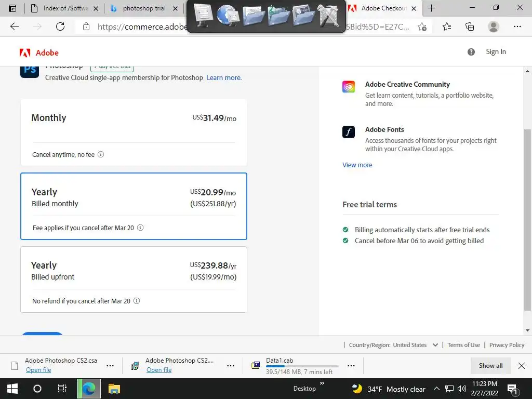Open options for Adobe Photoshop CS2.csa download
Viewport: 532px width, 399px height.
click(x=110, y=366)
